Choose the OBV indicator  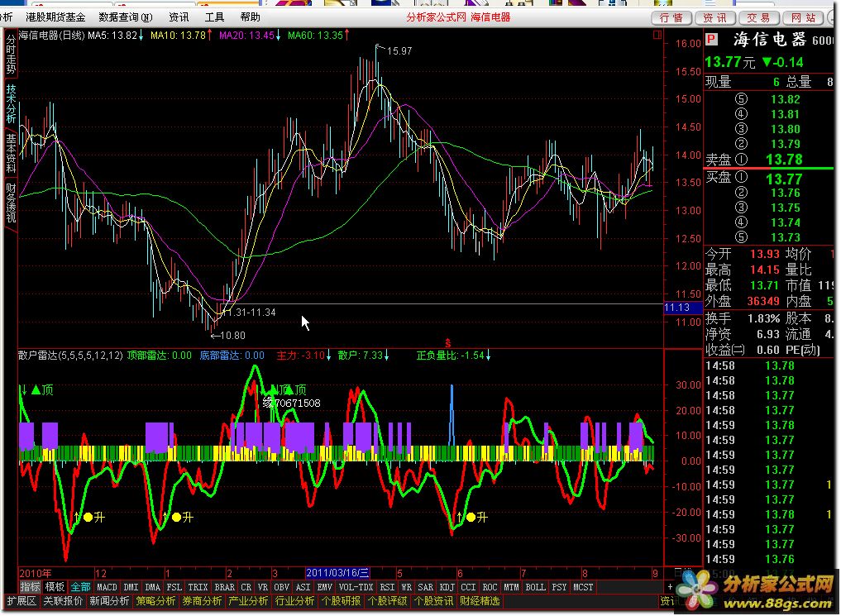coord(282,587)
